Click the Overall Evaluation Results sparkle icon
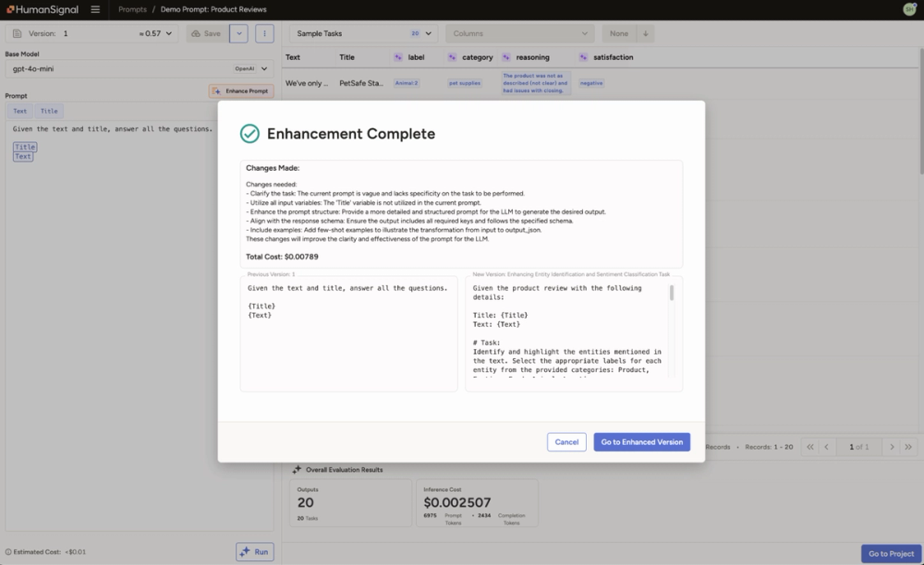Image resolution: width=924 pixels, height=565 pixels. point(297,469)
